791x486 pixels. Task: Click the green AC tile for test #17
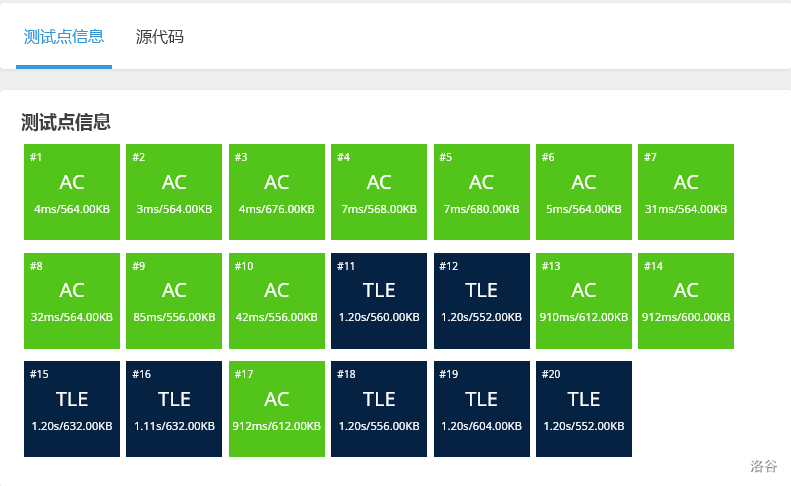277,409
